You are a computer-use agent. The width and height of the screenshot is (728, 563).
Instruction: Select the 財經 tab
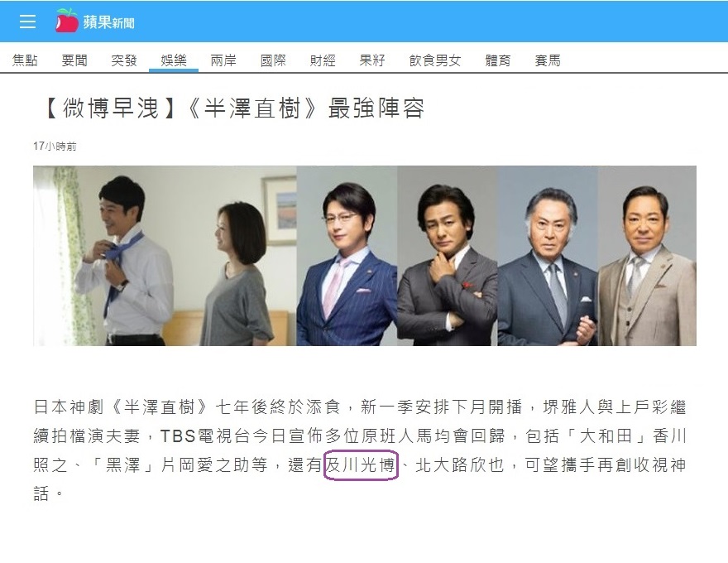coord(323,60)
